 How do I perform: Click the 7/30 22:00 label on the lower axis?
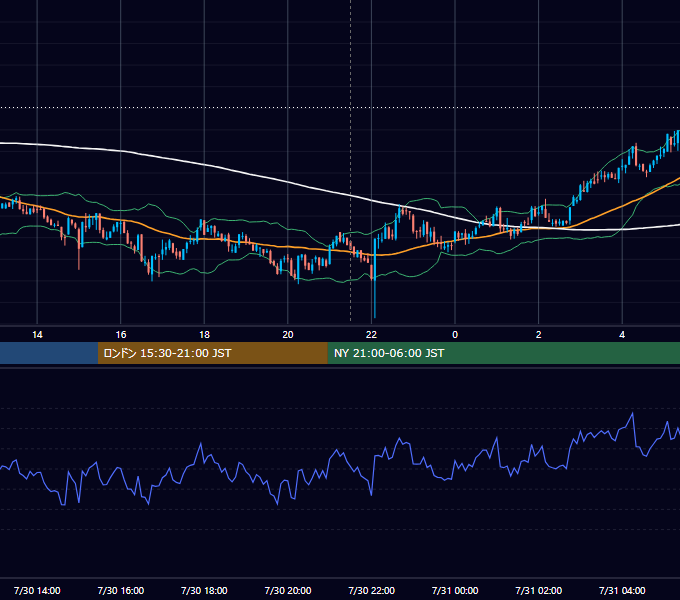tap(371, 590)
